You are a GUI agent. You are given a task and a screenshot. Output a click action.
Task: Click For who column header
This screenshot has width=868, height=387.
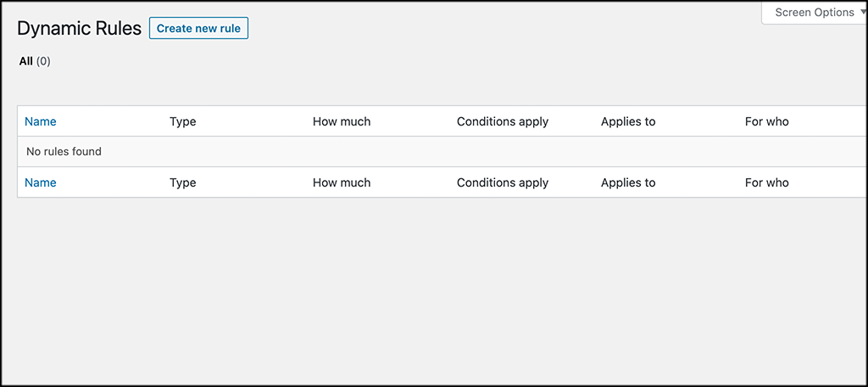tap(766, 121)
